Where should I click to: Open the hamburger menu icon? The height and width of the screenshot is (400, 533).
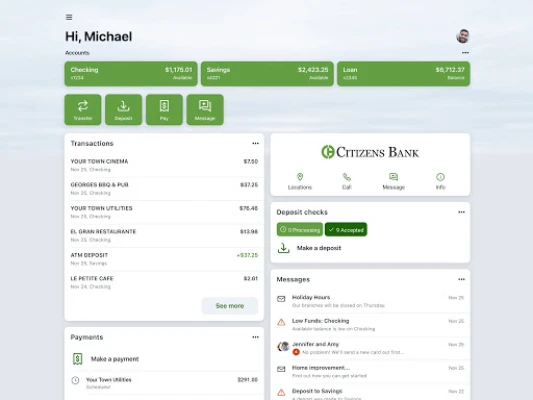click(x=69, y=17)
